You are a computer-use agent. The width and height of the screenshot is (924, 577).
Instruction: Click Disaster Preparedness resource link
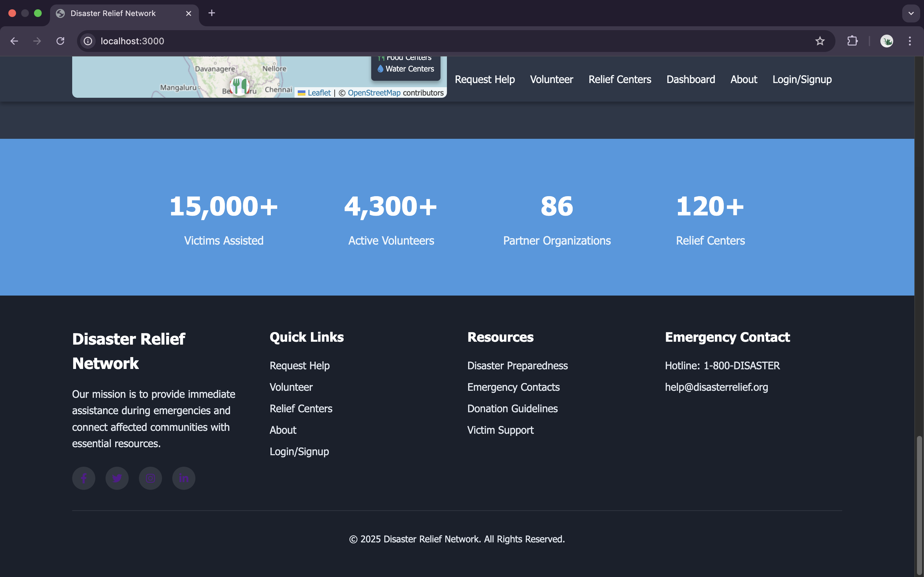(x=518, y=365)
